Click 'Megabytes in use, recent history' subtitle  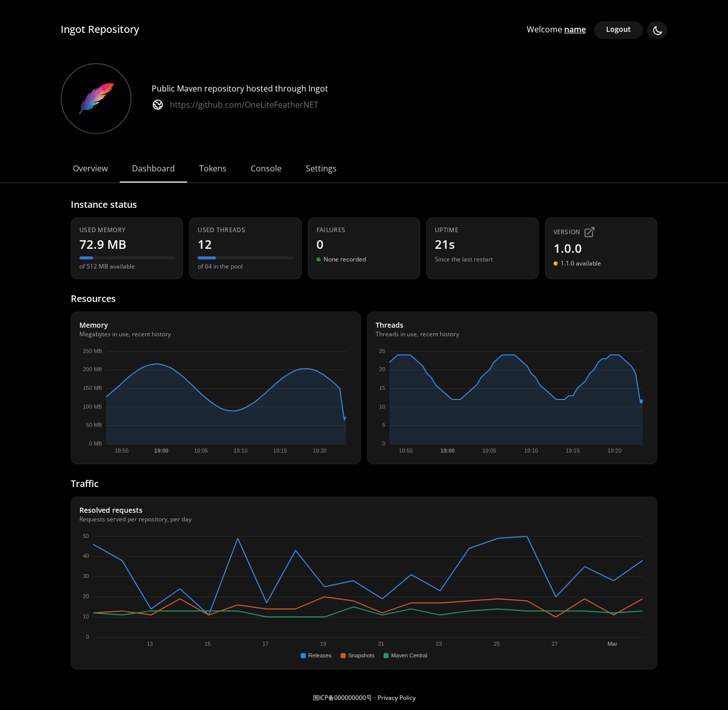[x=125, y=334]
